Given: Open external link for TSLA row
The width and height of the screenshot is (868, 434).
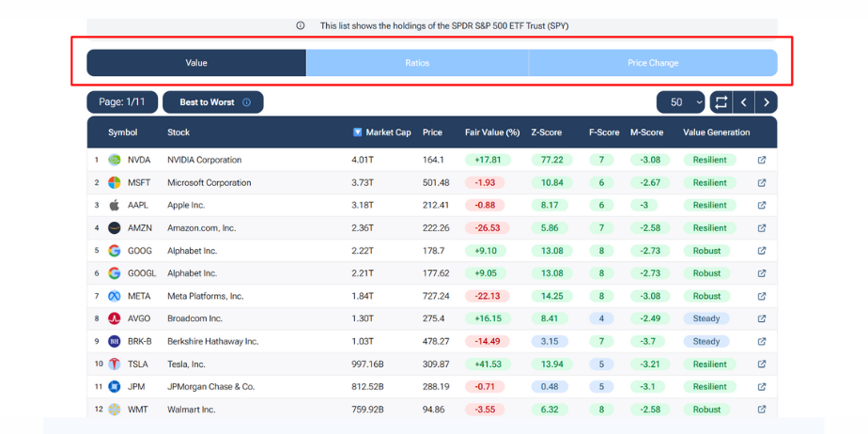Looking at the screenshot, I should tap(762, 364).
